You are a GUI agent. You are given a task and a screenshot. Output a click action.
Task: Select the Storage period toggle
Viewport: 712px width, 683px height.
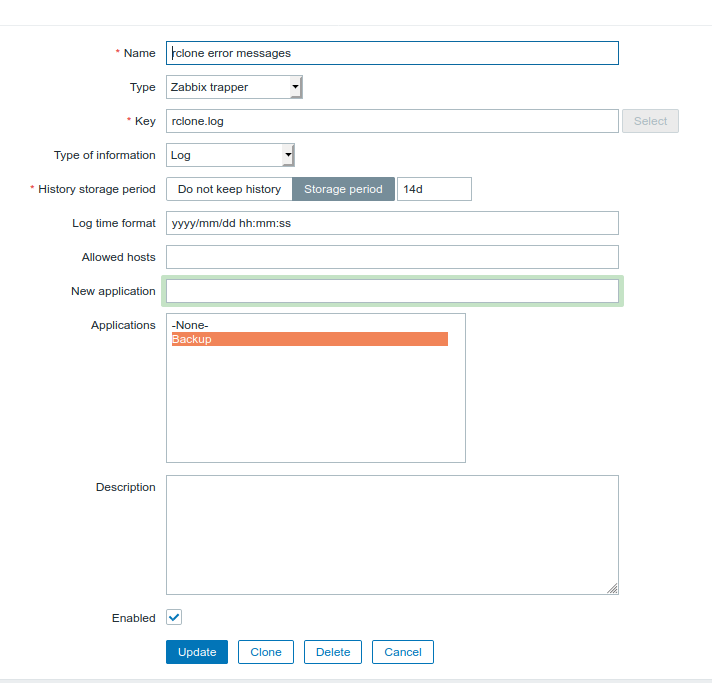[343, 189]
